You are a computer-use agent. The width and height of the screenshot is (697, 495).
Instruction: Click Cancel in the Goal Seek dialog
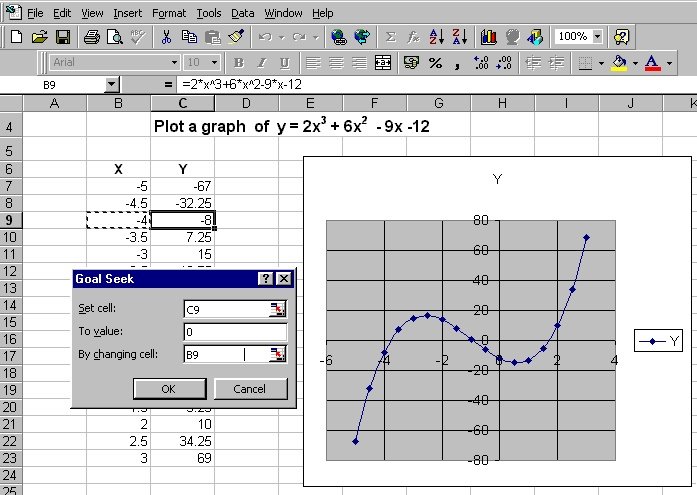[244, 389]
